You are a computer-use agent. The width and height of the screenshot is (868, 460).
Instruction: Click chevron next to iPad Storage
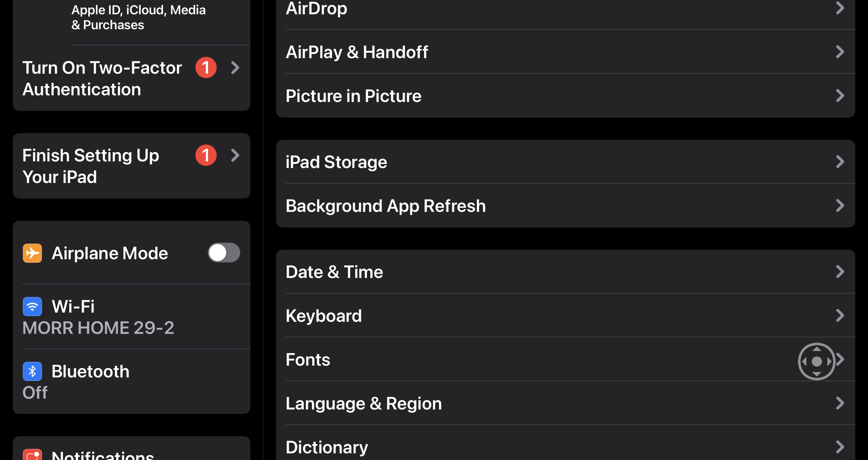point(840,162)
